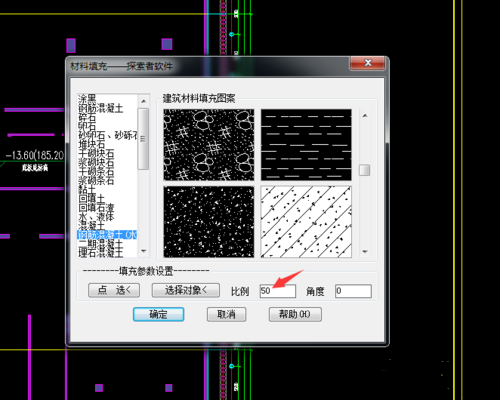
Task: Click the 选择对象< button
Action: (186, 290)
